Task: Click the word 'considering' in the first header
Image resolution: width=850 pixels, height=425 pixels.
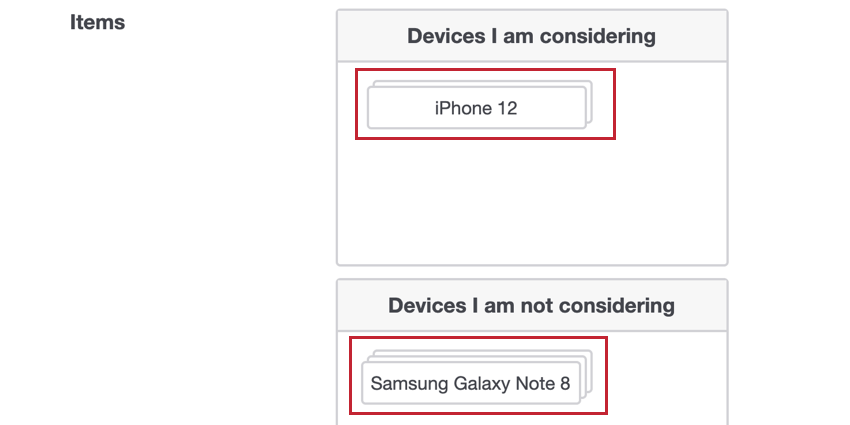Action: point(597,36)
